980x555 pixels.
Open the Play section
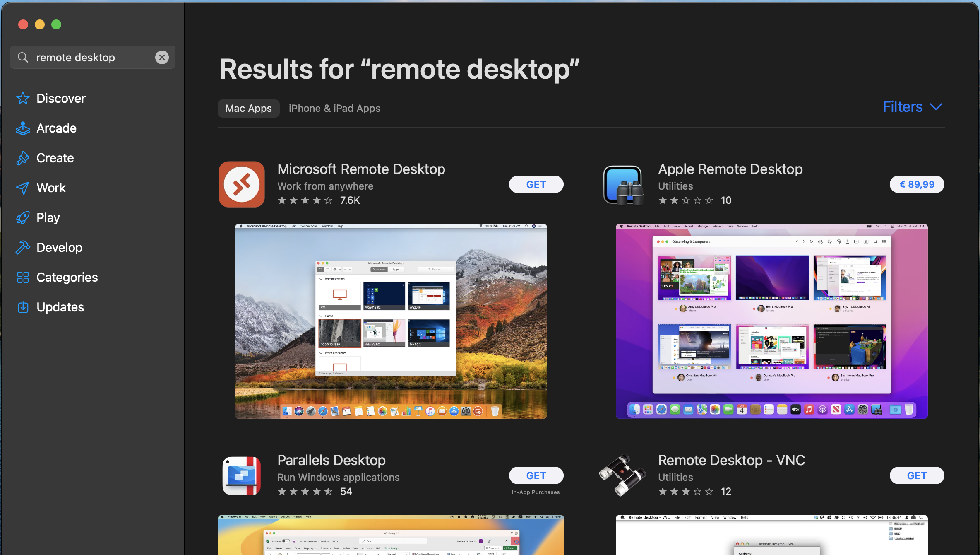coord(48,217)
